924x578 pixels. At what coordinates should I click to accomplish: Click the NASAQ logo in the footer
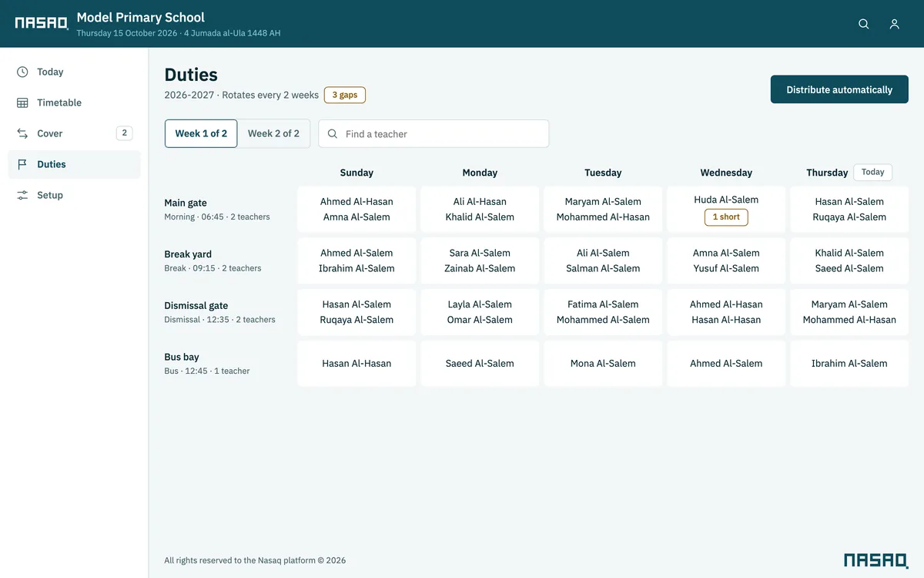click(x=876, y=560)
